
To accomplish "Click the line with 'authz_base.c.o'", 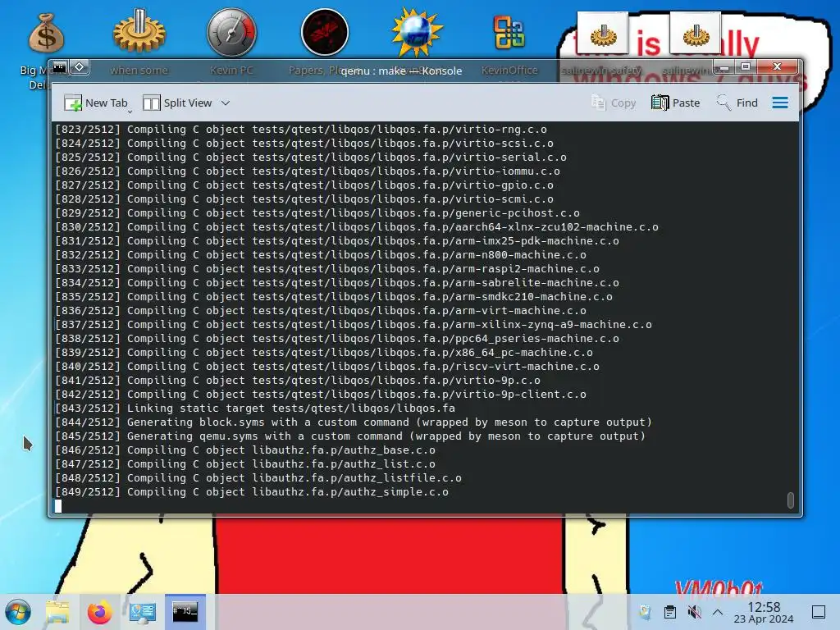I will (245, 450).
